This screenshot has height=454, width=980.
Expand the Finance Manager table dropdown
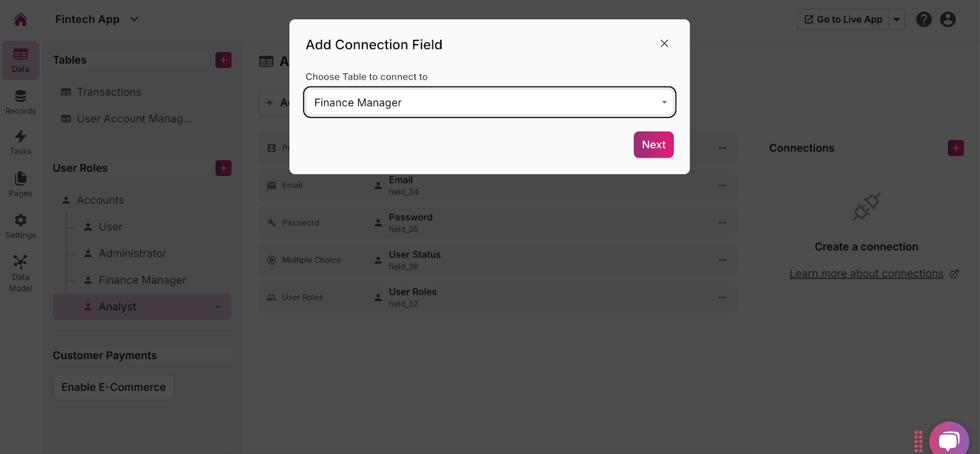(664, 102)
